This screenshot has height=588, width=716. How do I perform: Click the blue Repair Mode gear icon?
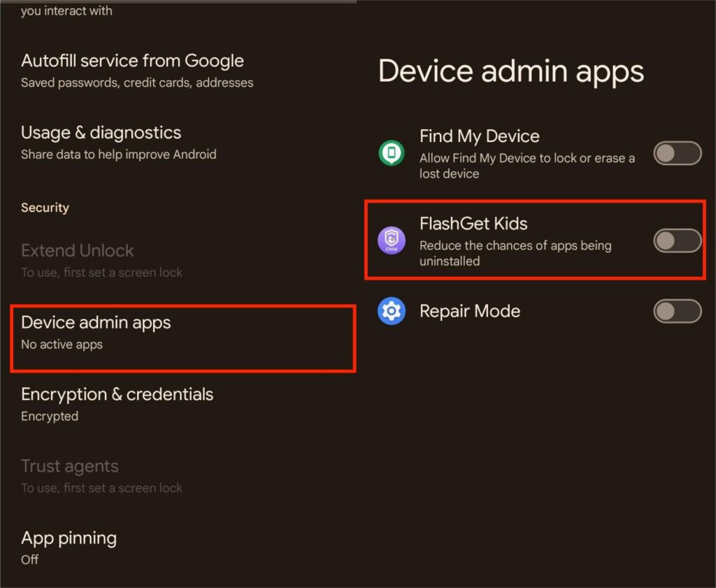[391, 311]
